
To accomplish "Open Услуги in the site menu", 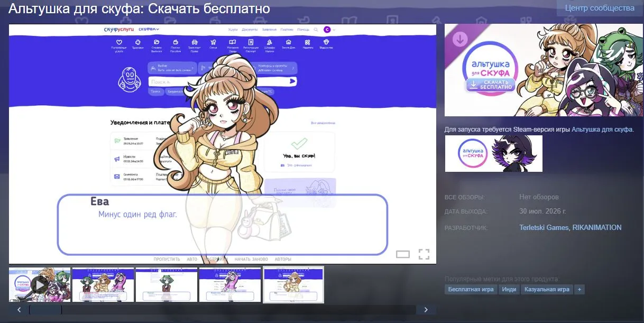I will 233,30.
